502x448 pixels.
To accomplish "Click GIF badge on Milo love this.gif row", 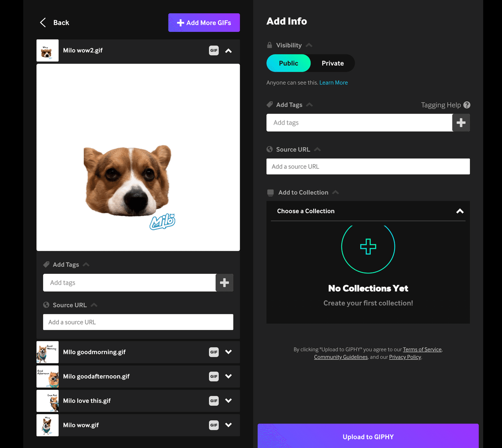I will click(214, 401).
